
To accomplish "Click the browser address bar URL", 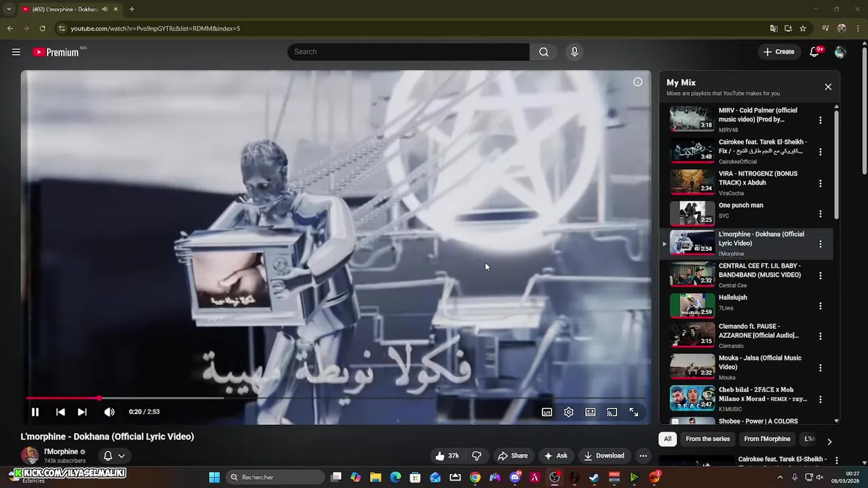I will click(x=155, y=28).
